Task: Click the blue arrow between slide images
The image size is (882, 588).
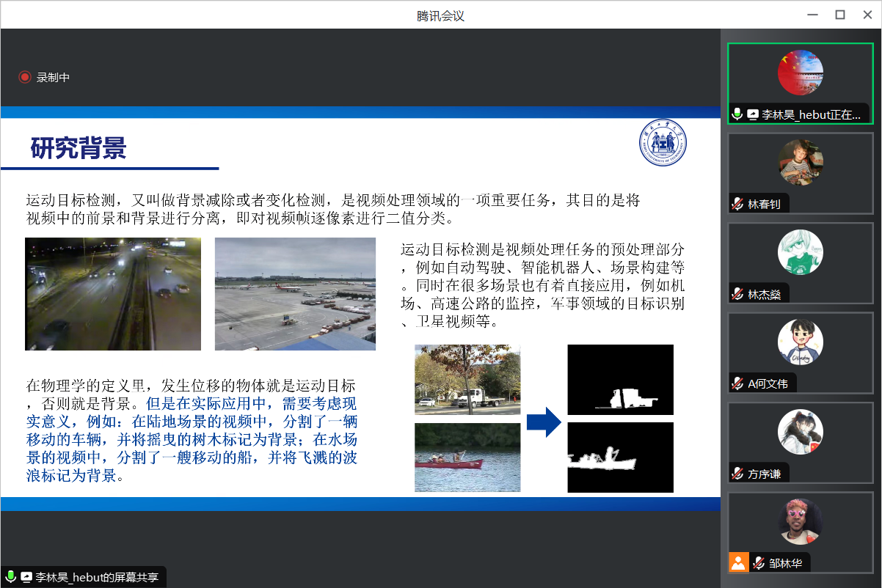Action: tap(543, 422)
